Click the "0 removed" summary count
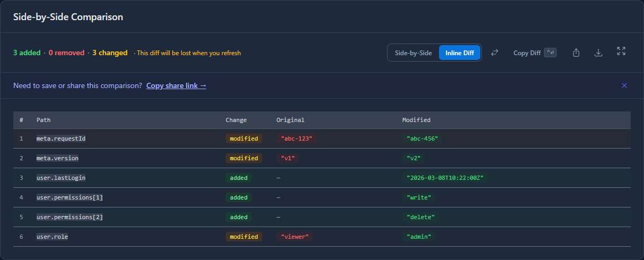Screen dimensions: 644x260 (67, 53)
